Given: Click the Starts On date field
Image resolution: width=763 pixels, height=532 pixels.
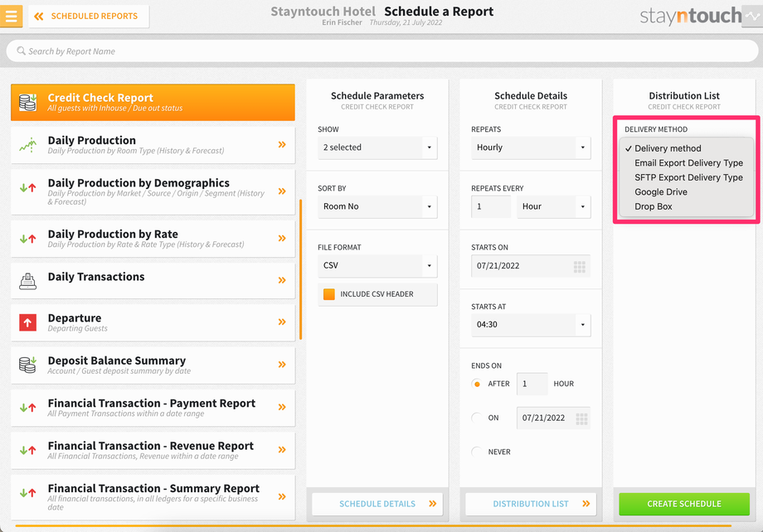Looking at the screenshot, I should click(531, 266).
